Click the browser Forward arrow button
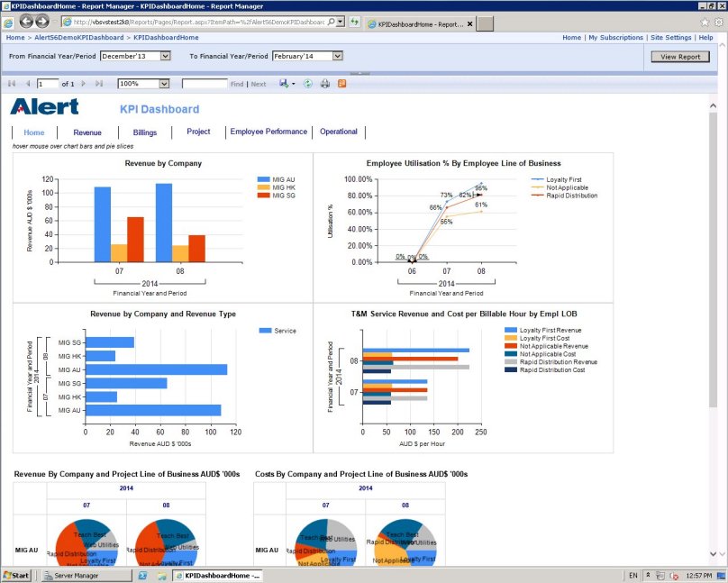The width and height of the screenshot is (728, 583). [42, 22]
